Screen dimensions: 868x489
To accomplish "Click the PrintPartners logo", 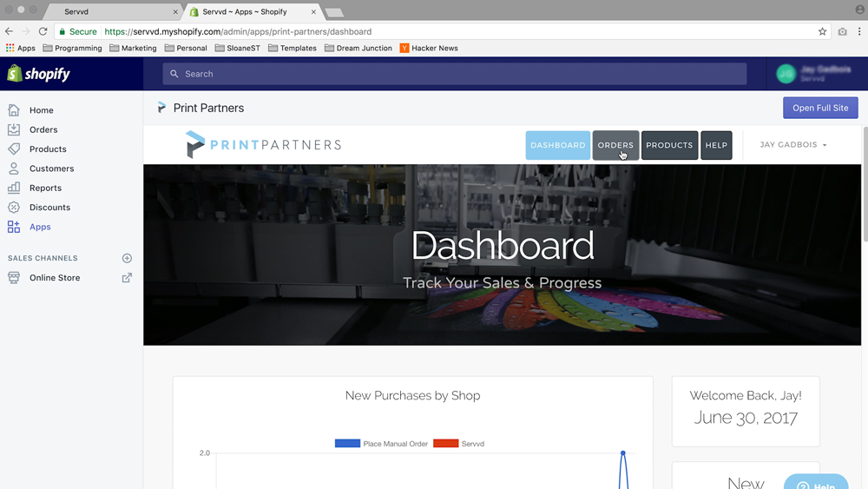I will pyautogui.click(x=264, y=144).
